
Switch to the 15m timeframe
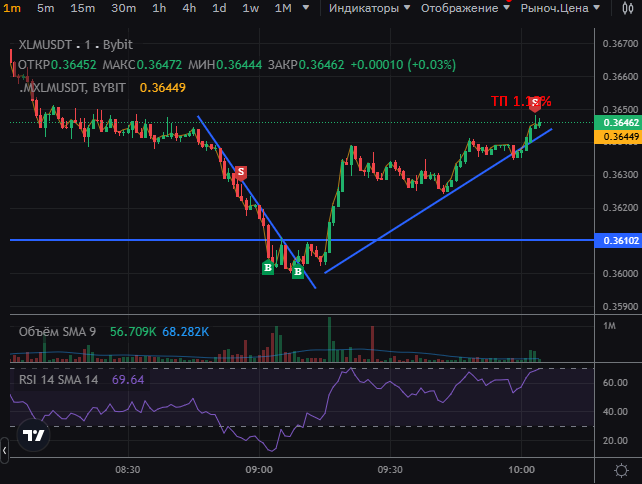click(83, 8)
